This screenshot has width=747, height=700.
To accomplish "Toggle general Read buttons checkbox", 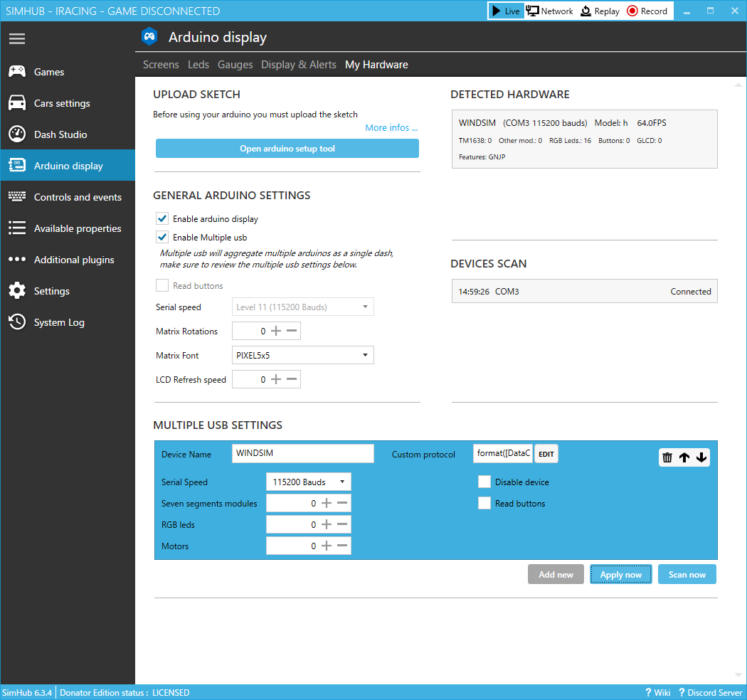I will [162, 285].
